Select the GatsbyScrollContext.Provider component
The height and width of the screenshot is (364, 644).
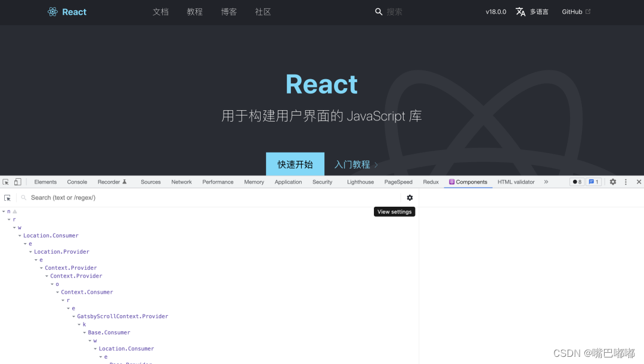tap(122, 316)
